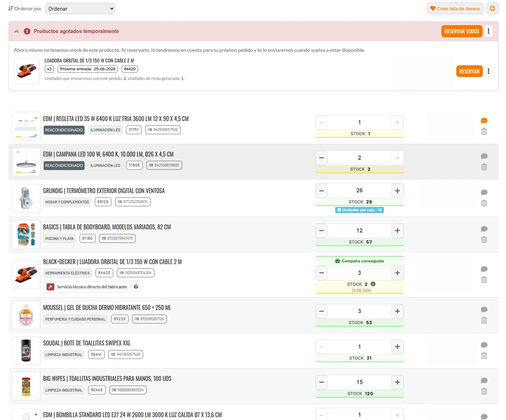Delete tabla de bodyboard from cart

point(484,240)
